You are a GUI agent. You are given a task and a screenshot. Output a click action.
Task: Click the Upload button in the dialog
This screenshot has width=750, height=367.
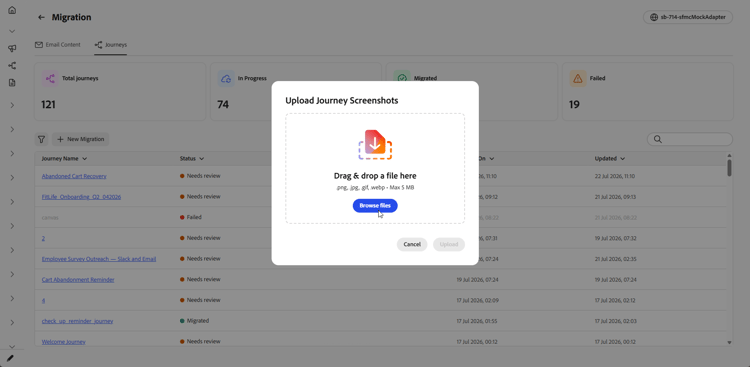point(449,245)
